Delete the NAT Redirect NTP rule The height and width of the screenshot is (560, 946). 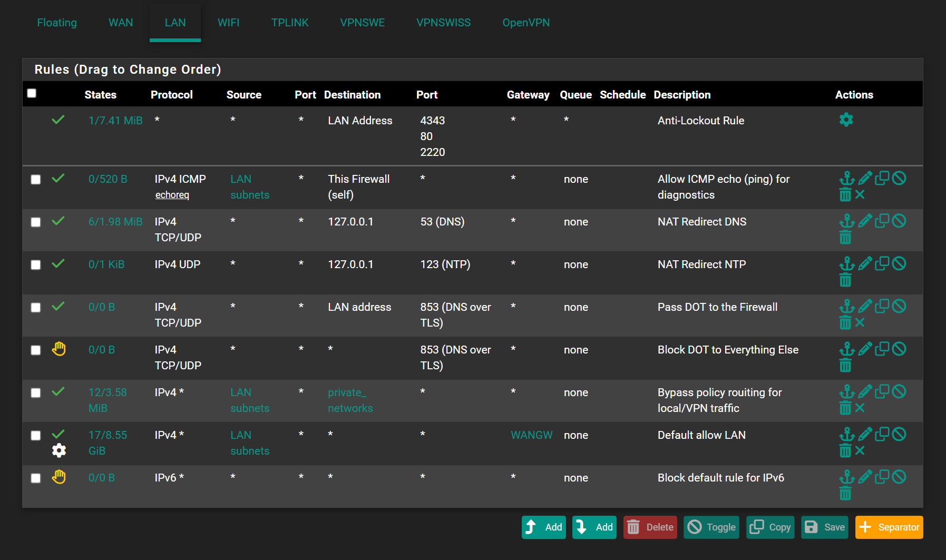point(845,280)
